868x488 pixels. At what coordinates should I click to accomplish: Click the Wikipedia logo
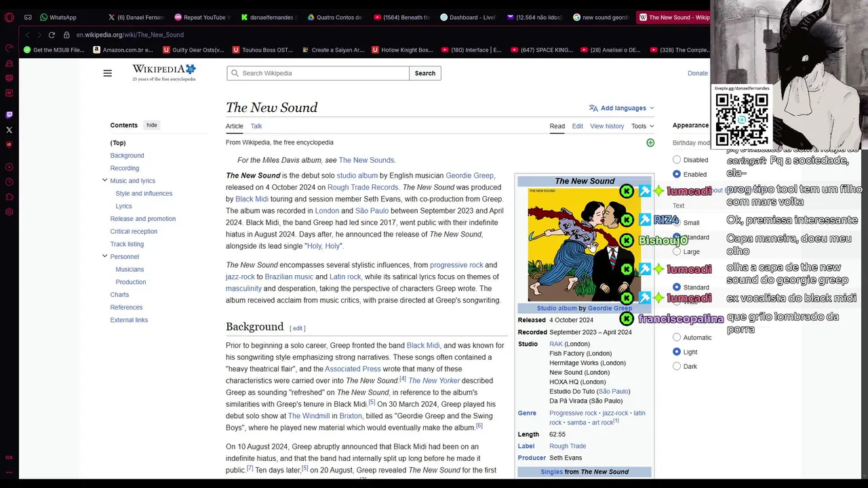[x=164, y=73]
